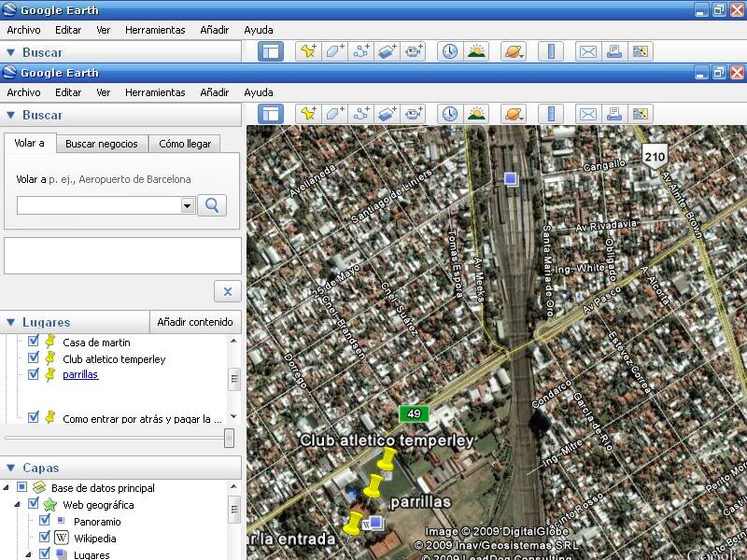The width and height of the screenshot is (747, 560).
Task: Add a polygon using the front window toolbar
Action: (x=334, y=114)
